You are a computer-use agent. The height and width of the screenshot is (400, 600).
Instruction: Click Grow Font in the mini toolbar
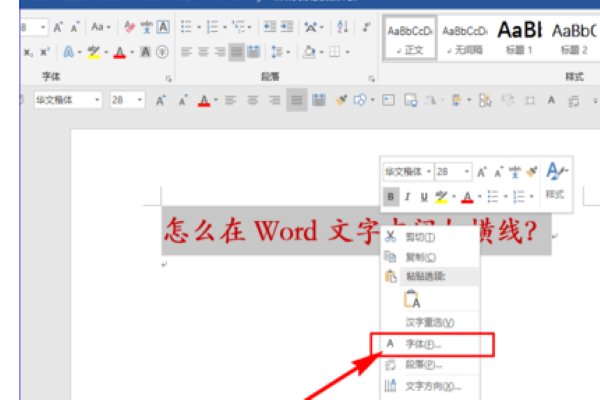pos(482,172)
